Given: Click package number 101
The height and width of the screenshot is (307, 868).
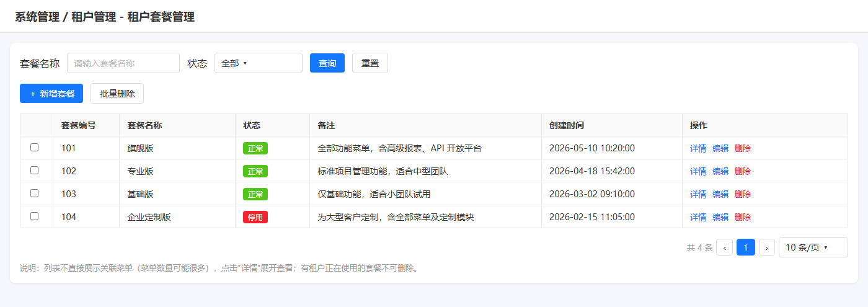Looking at the screenshot, I should 69,148.
